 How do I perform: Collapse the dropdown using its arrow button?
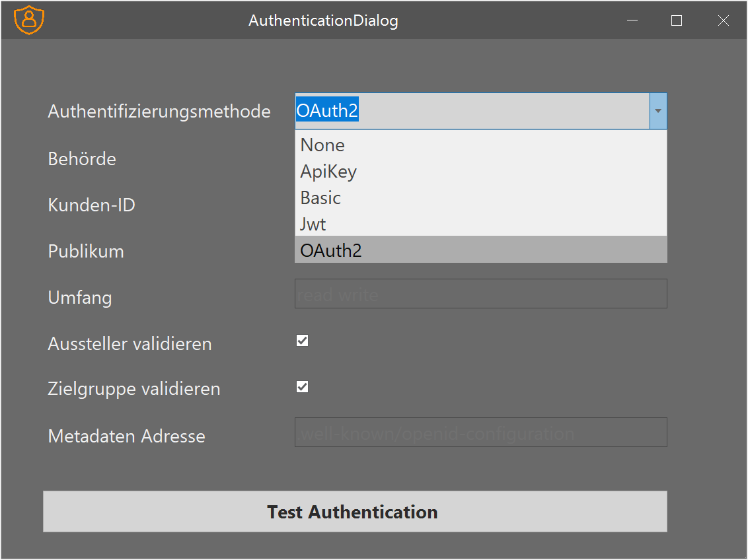click(658, 111)
